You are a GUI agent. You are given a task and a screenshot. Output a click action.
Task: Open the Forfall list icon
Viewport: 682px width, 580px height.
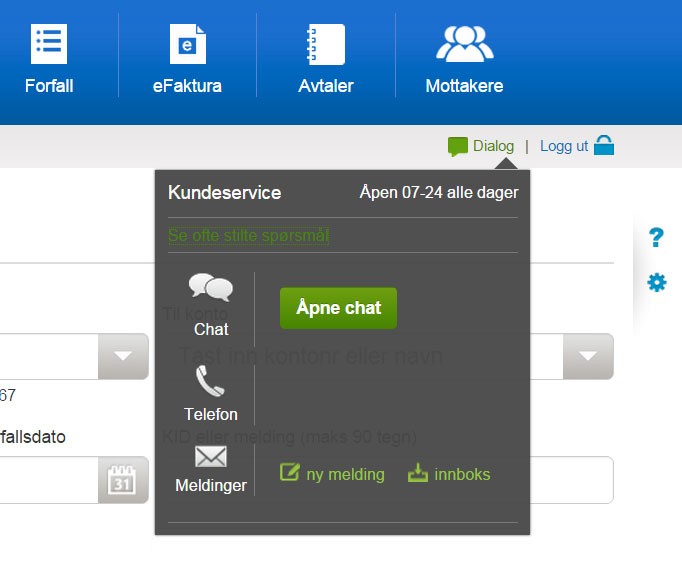[x=49, y=44]
